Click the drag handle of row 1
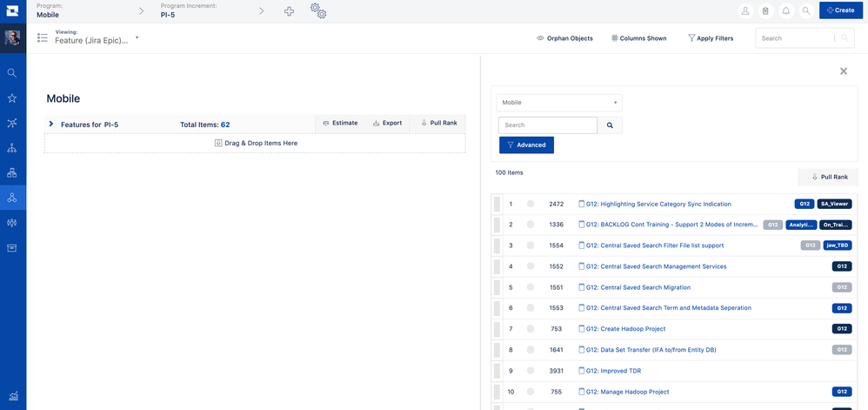This screenshot has height=410, width=868. (x=497, y=204)
